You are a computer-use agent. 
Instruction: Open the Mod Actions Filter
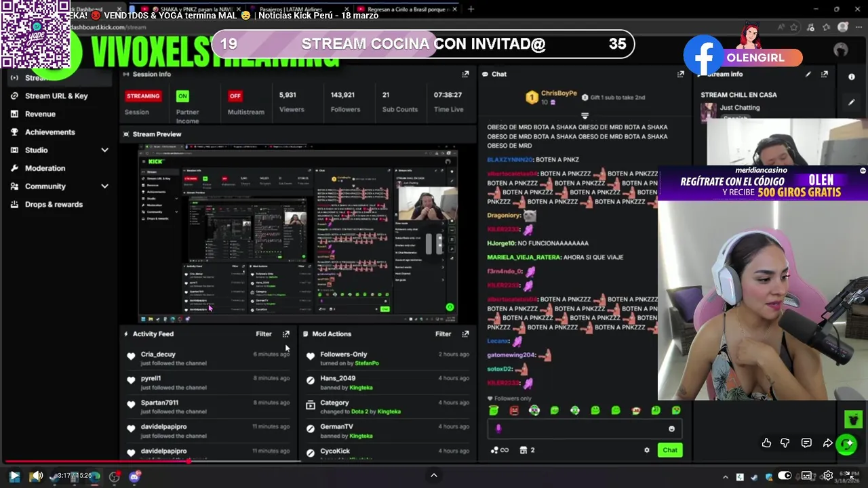coord(443,333)
